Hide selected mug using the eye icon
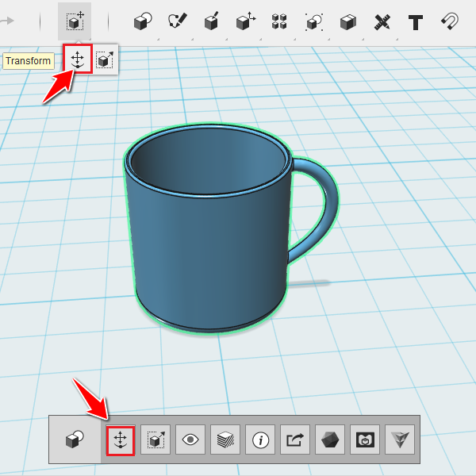This screenshot has width=476, height=476. [x=190, y=440]
